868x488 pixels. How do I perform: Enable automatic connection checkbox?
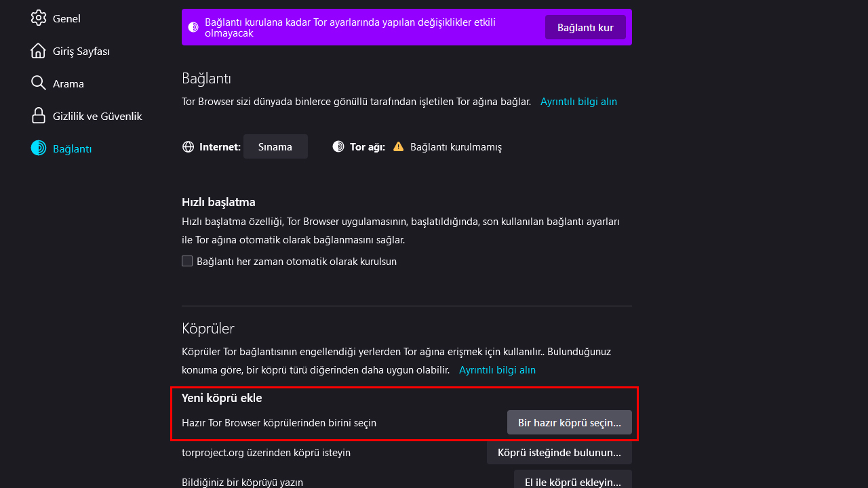click(187, 261)
